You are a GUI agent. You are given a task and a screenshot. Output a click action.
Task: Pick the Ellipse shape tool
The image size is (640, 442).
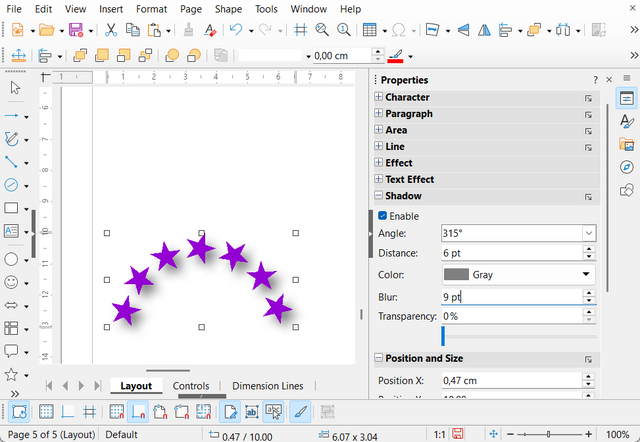point(13,258)
